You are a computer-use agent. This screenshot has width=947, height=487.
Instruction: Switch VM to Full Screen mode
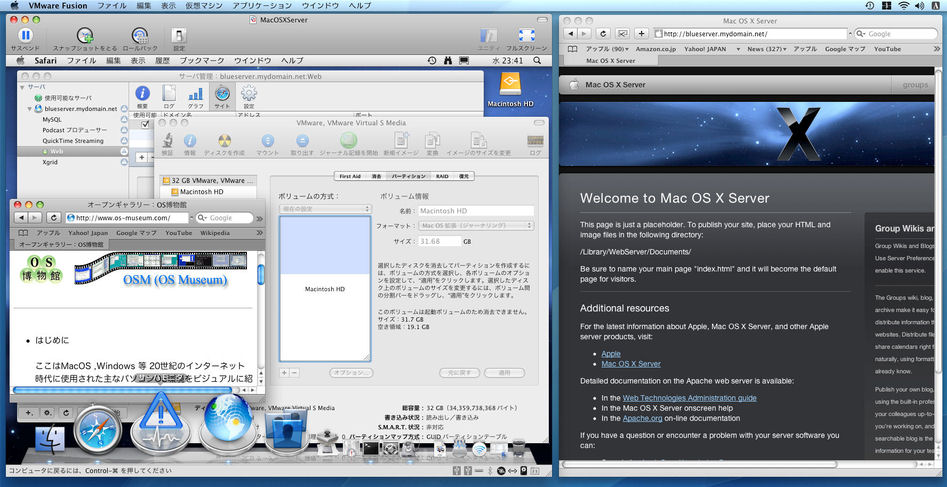click(527, 36)
